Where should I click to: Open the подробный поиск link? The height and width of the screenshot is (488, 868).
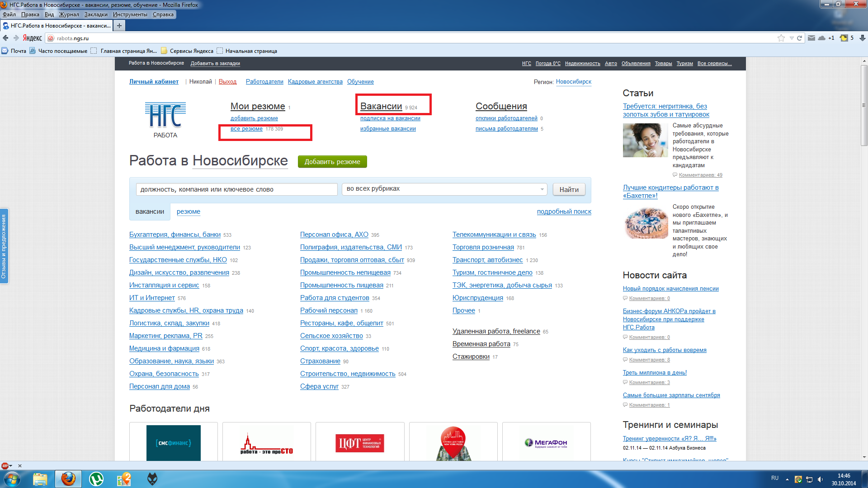564,211
